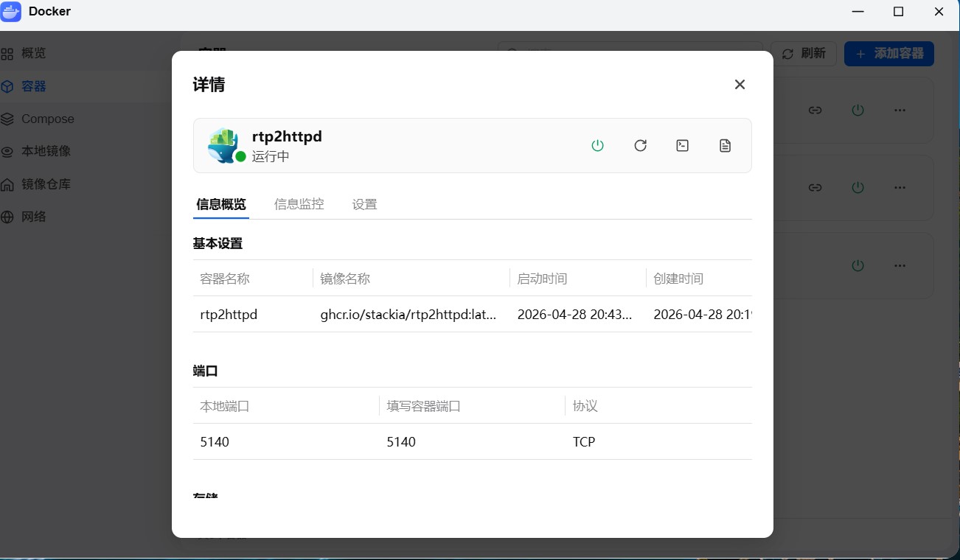The image size is (960, 560).
Task: Click the link icon on the second container card
Action: tap(815, 188)
